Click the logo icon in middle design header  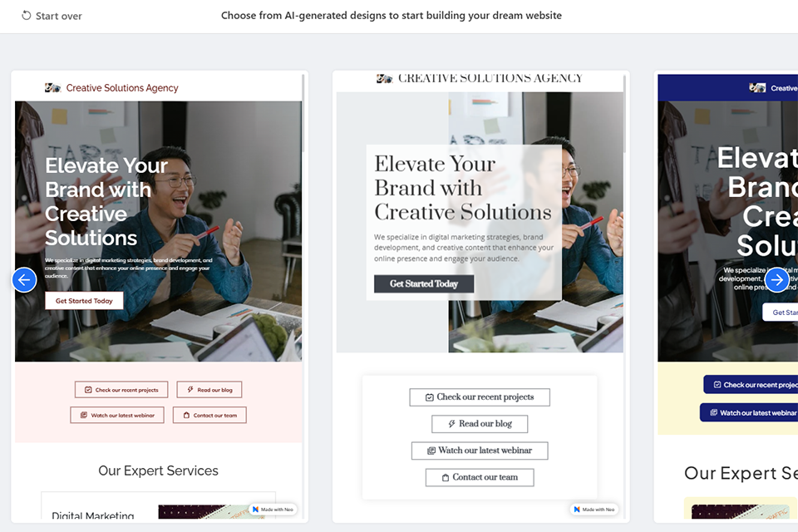tap(384, 78)
